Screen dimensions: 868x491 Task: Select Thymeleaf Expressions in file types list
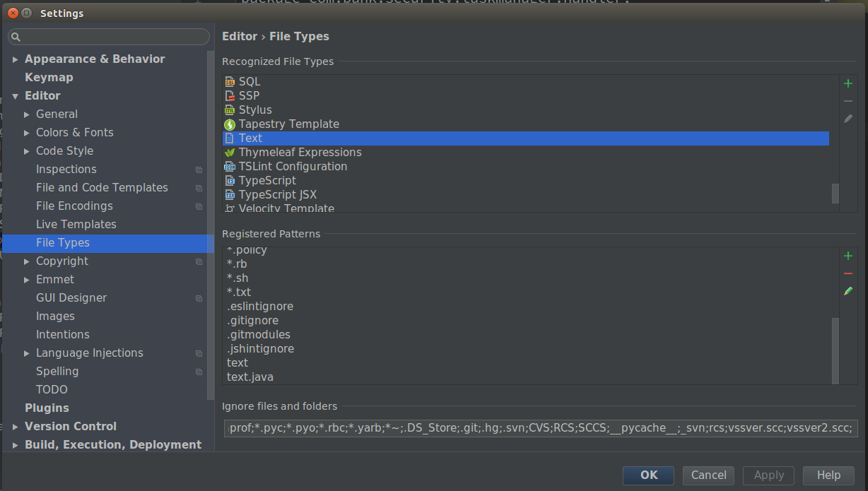click(x=300, y=153)
